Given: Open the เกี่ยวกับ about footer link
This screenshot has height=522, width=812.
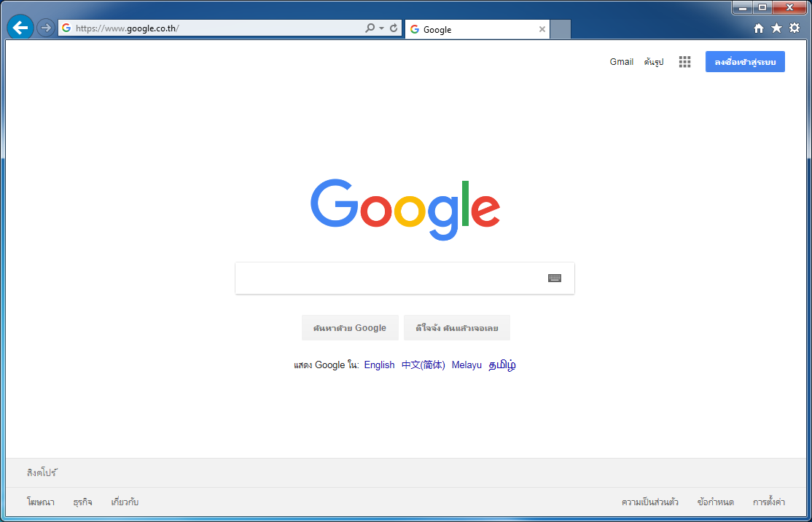Looking at the screenshot, I should [125, 502].
